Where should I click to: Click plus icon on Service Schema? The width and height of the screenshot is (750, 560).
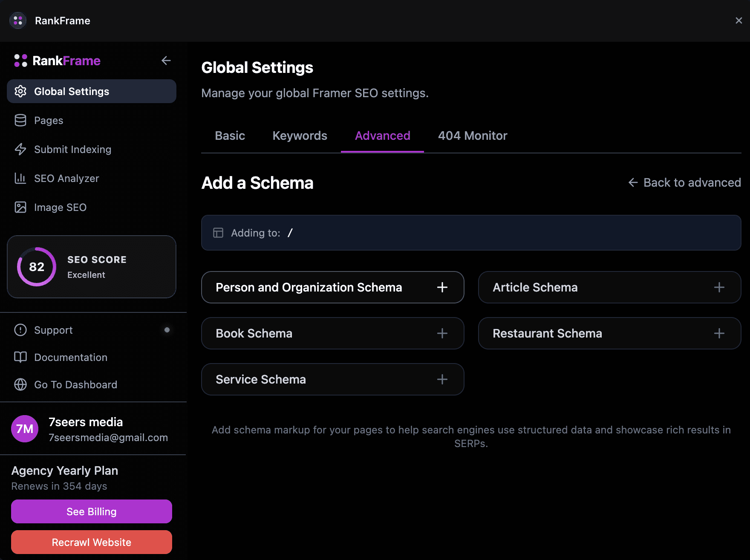(442, 379)
